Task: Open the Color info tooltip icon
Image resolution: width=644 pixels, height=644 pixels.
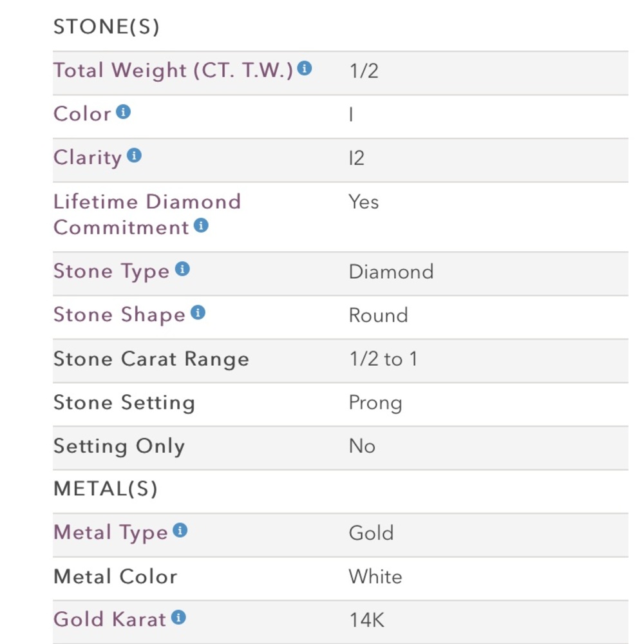Action: pos(123,112)
